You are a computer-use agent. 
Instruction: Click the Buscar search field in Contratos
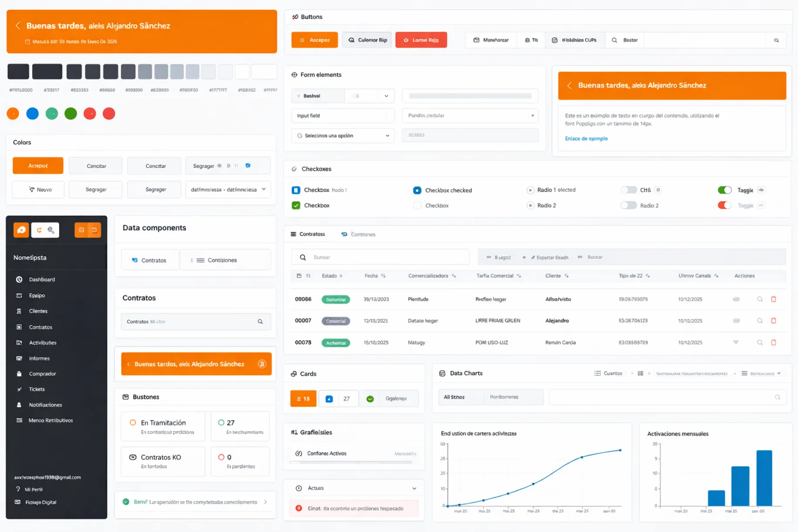(x=380, y=257)
